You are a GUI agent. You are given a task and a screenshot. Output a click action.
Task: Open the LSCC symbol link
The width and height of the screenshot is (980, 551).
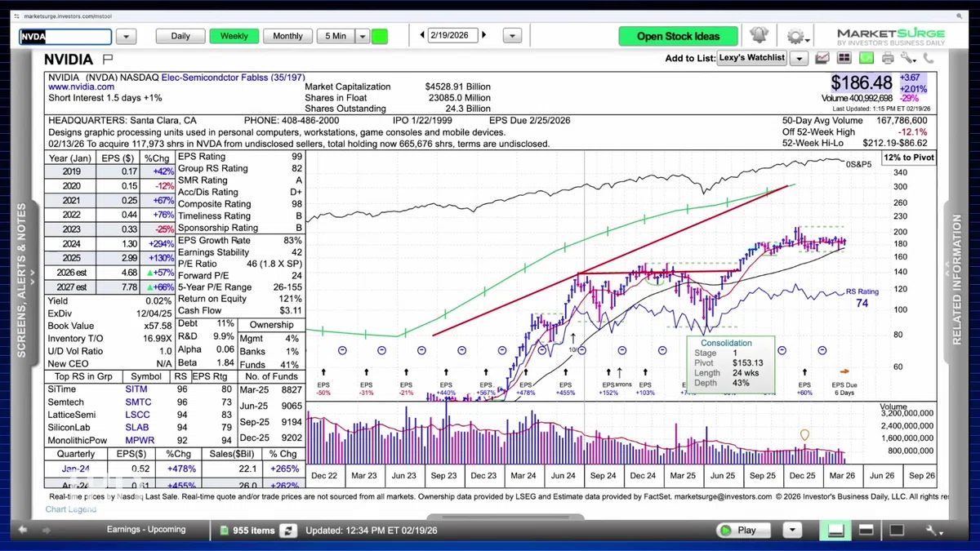point(136,415)
